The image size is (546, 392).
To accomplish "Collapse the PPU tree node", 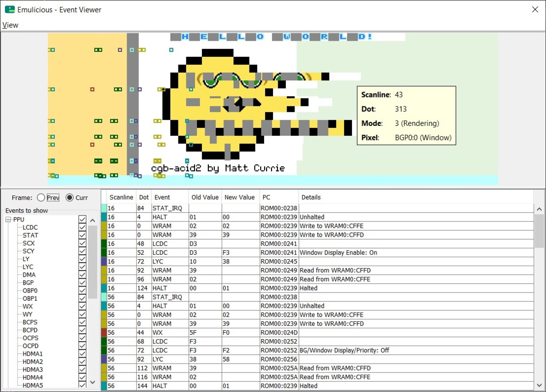I will pos(8,220).
